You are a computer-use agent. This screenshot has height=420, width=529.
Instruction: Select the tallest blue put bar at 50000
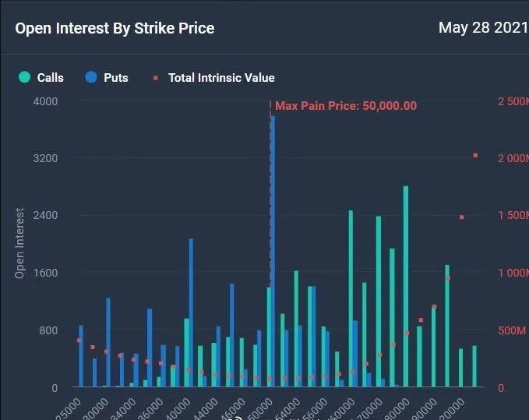pos(273,252)
